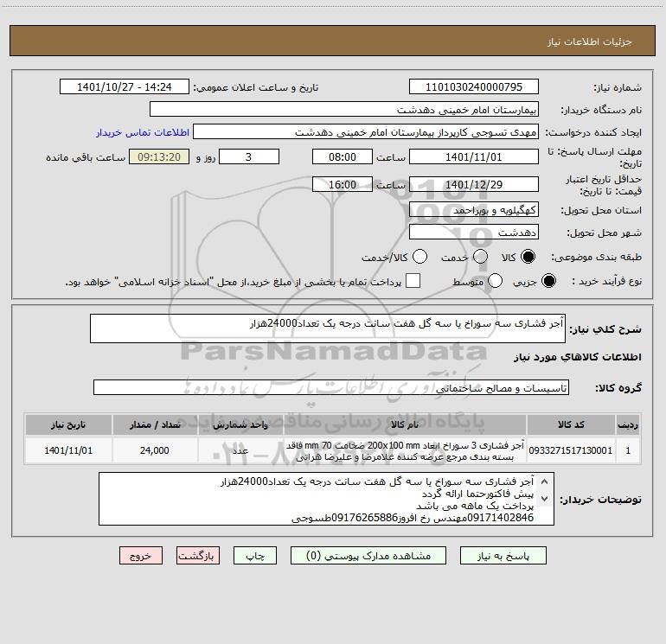Image resolution: width=666 pixels, height=644 pixels.
Task: Click the need date cell 1401/11/01
Action: pos(68,450)
